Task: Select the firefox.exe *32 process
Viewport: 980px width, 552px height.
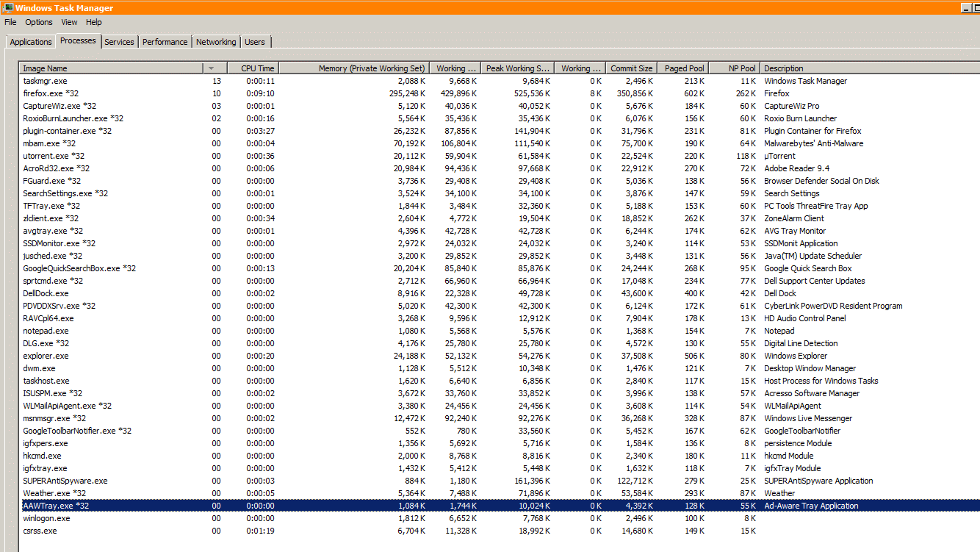Action: [x=500, y=93]
